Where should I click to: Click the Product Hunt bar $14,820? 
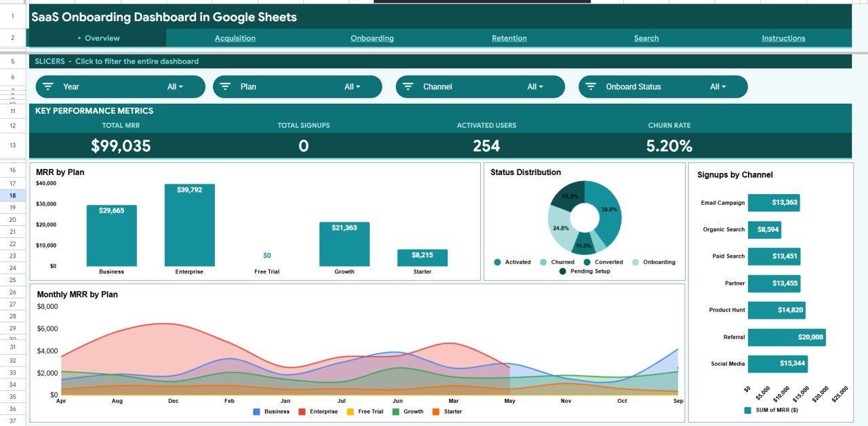776,310
